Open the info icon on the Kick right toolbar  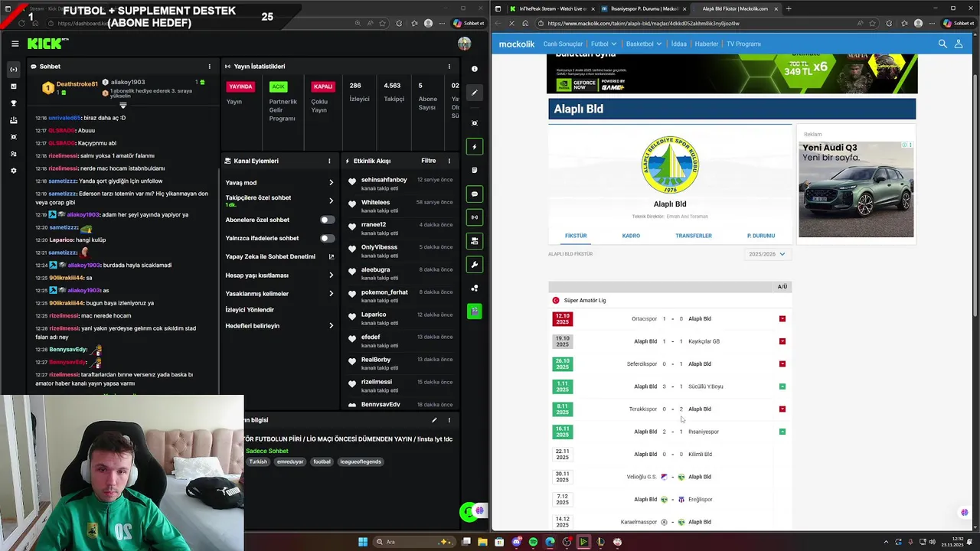point(475,70)
